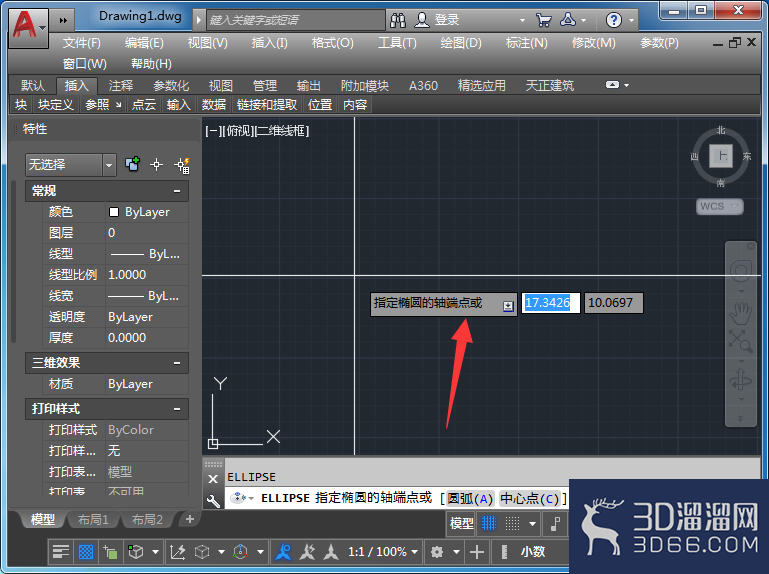Click the quick select icon in properties panel
Image resolution: width=769 pixels, height=574 pixels.
click(182, 165)
